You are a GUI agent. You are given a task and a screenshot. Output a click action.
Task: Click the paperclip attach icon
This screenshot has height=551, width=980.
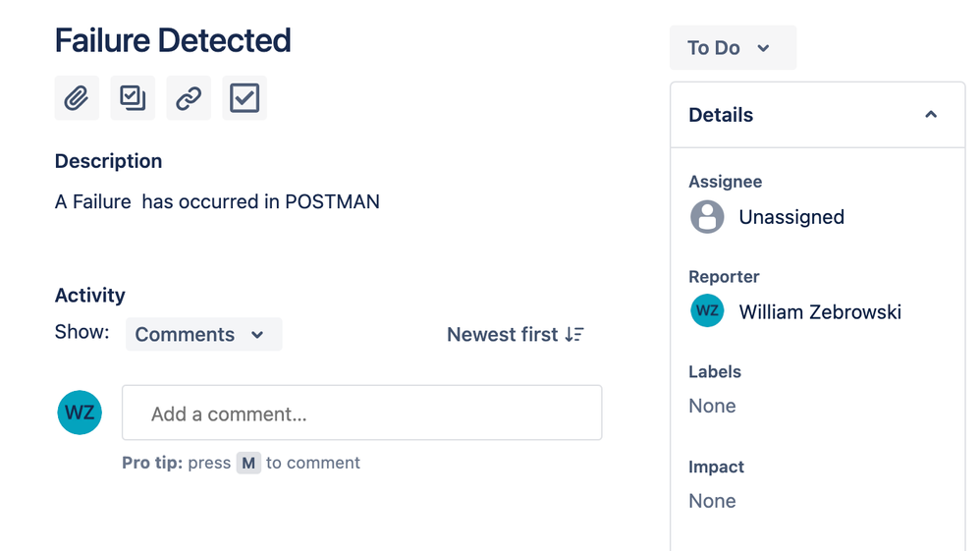click(x=77, y=98)
